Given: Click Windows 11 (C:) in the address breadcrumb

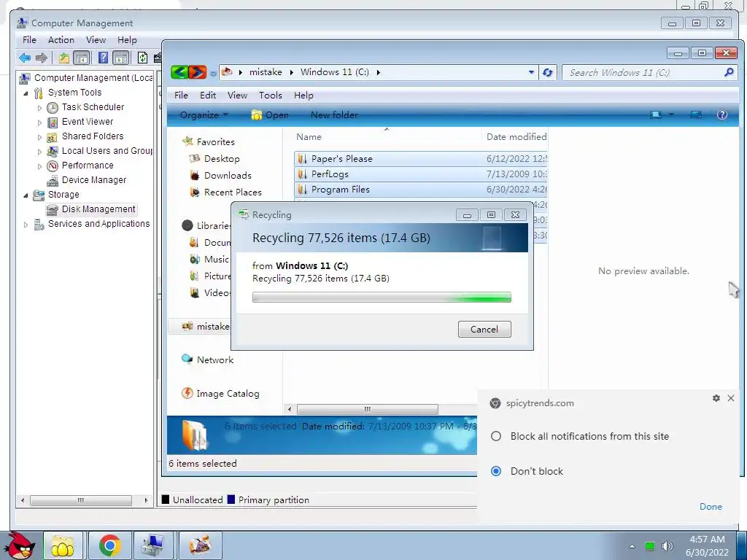Looking at the screenshot, I should click(x=334, y=72).
